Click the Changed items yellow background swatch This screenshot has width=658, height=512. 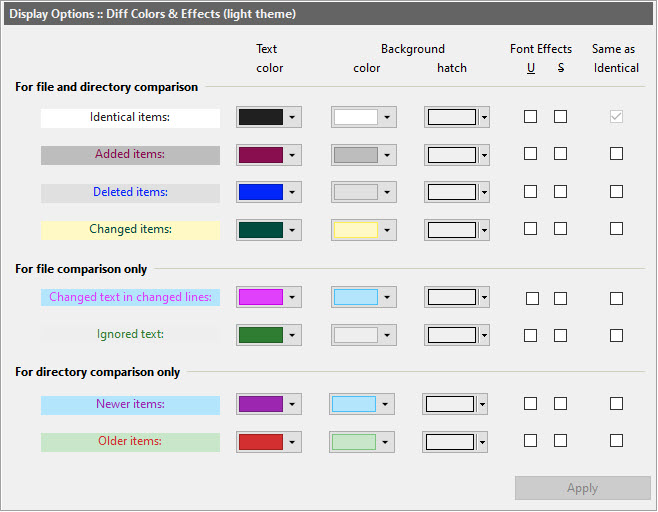pyautogui.click(x=355, y=230)
